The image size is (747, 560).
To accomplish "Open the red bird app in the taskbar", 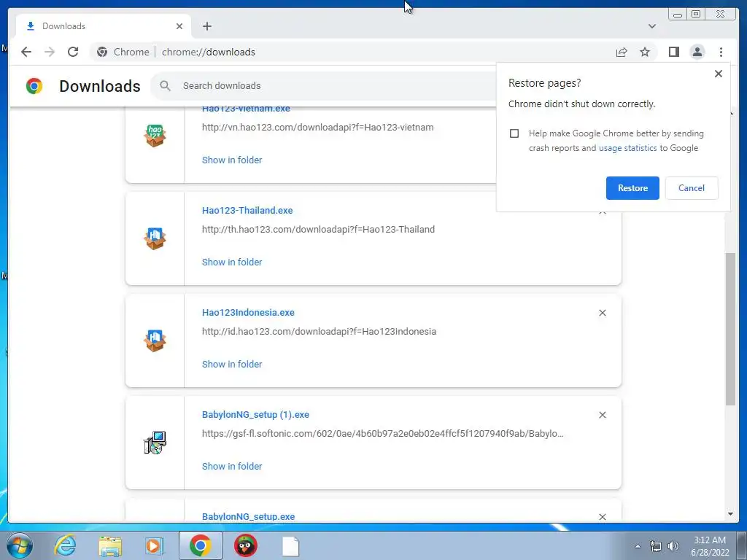I will [245, 545].
